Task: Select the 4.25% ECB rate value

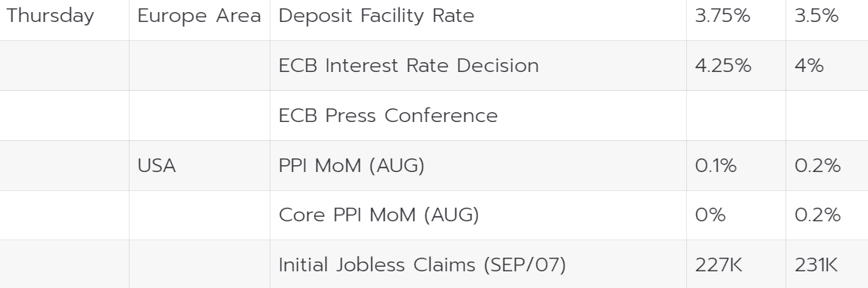Action: tap(723, 65)
